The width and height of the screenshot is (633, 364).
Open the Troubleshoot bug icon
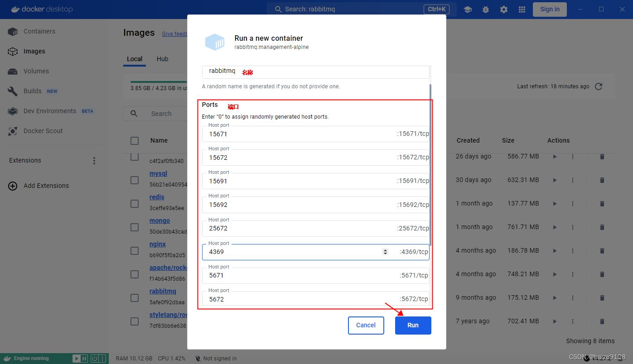(x=486, y=9)
